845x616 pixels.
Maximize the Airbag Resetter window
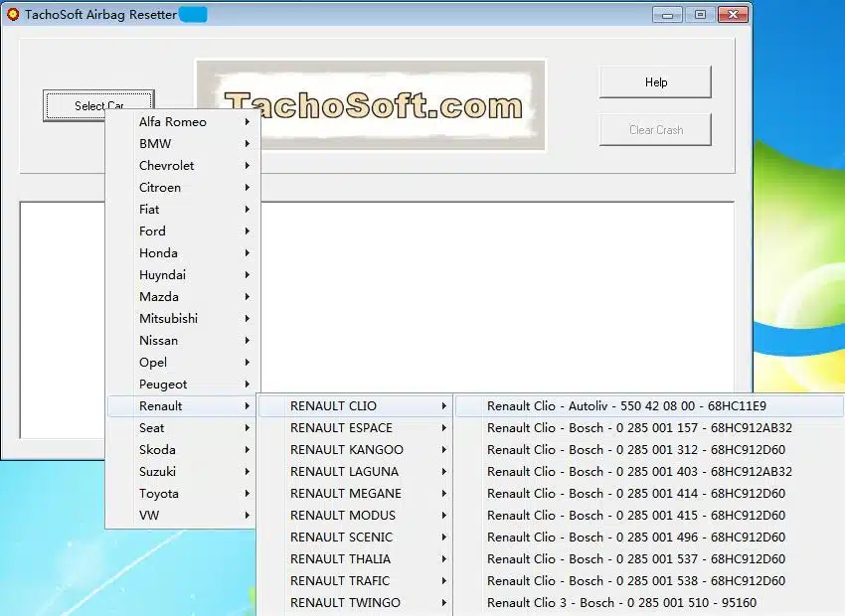click(700, 15)
